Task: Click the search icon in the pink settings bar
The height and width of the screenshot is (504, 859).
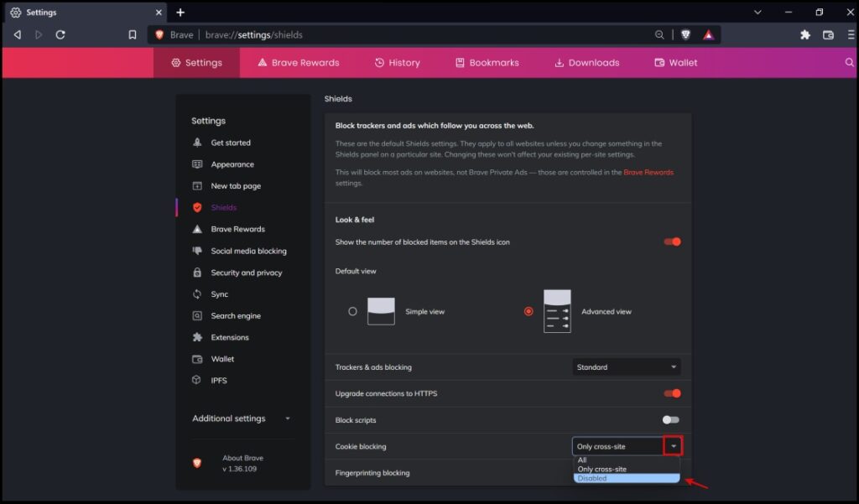Action: tap(849, 62)
